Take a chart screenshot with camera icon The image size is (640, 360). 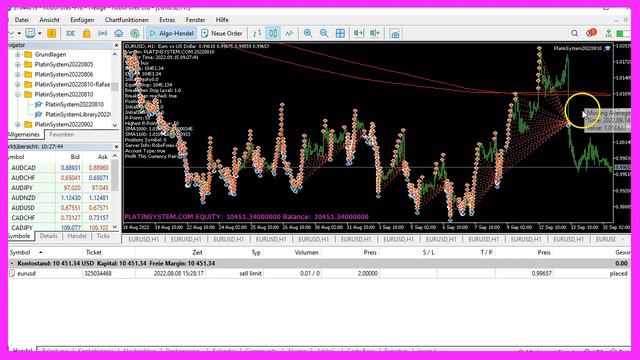tap(394, 33)
